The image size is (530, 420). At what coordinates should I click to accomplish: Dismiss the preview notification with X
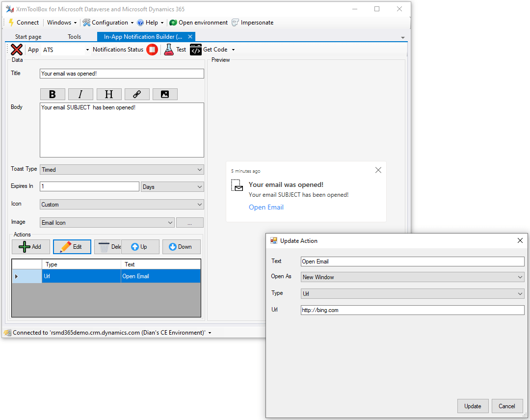[x=378, y=170]
